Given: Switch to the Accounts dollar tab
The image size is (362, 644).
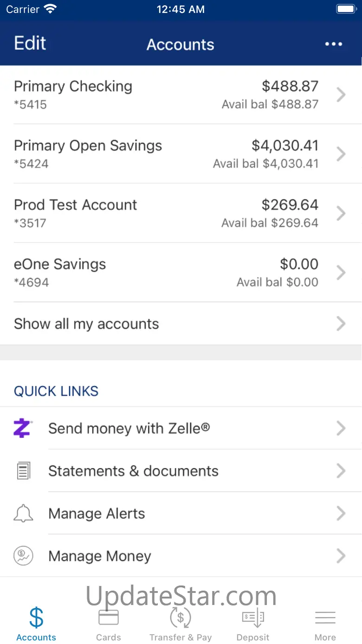Looking at the screenshot, I should (x=36, y=624).
